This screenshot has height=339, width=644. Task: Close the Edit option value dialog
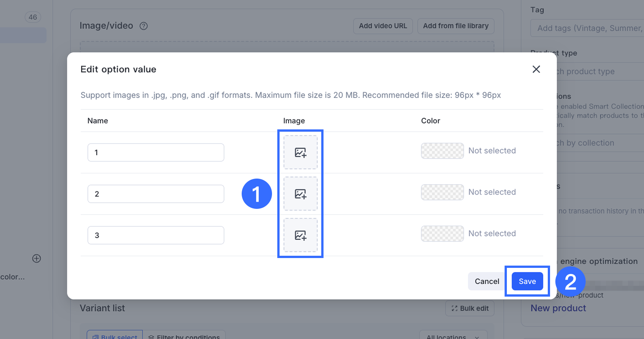[536, 69]
